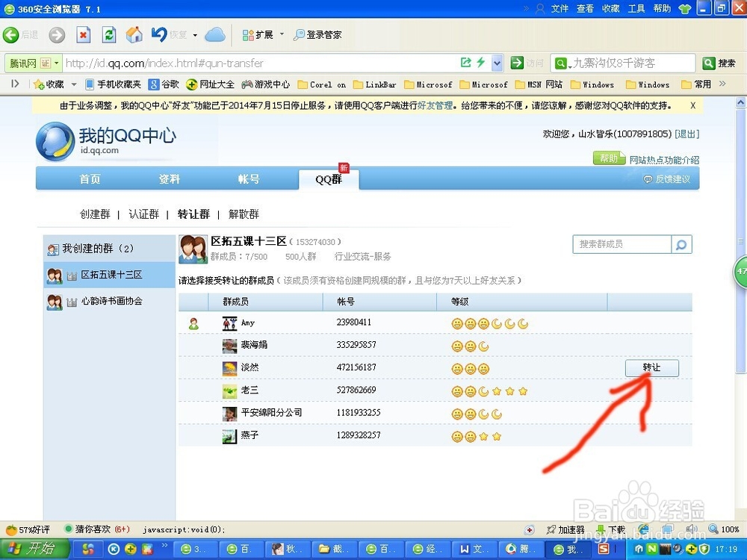This screenshot has width=747, height=560.
Task: Open the 反馈建议 feedback link
Action: click(666, 179)
